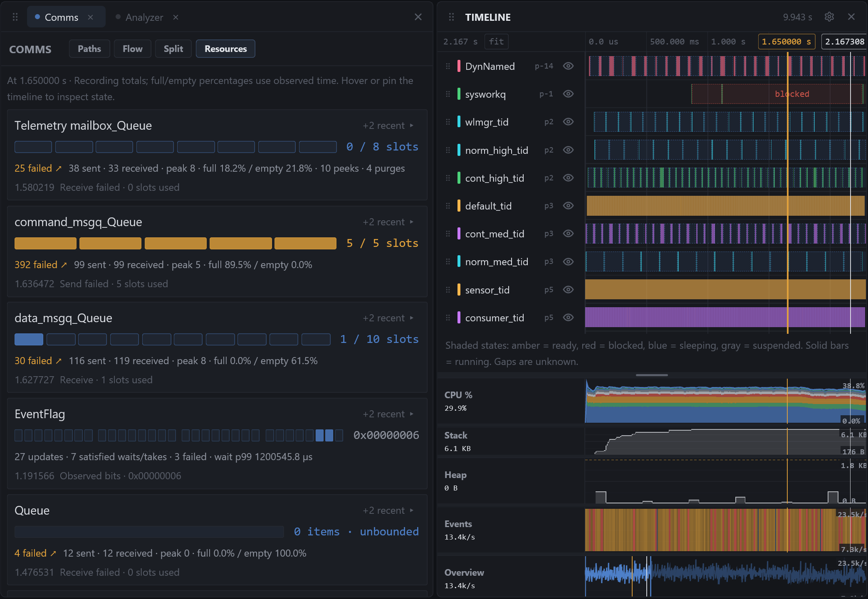
Task: Open the 25 failed link for Telemetry mailbox
Action: 38,168
